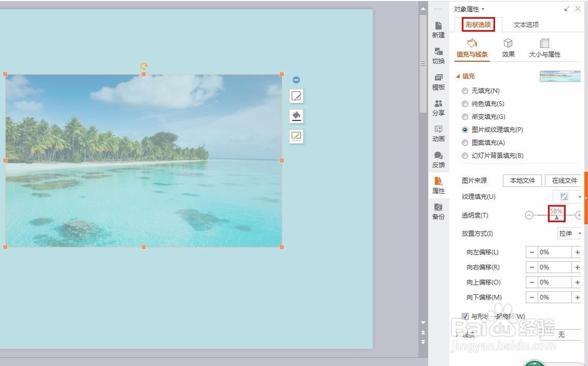Screen dimensions: 588x366
Task: Click the 透明度 slider handle
Action: pyautogui.click(x=556, y=217)
